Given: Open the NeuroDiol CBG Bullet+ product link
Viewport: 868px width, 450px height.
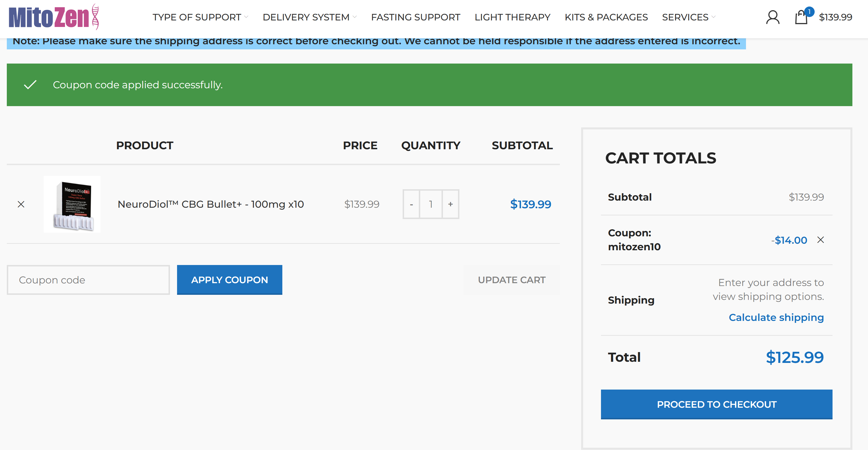Looking at the screenshot, I should click(x=211, y=204).
